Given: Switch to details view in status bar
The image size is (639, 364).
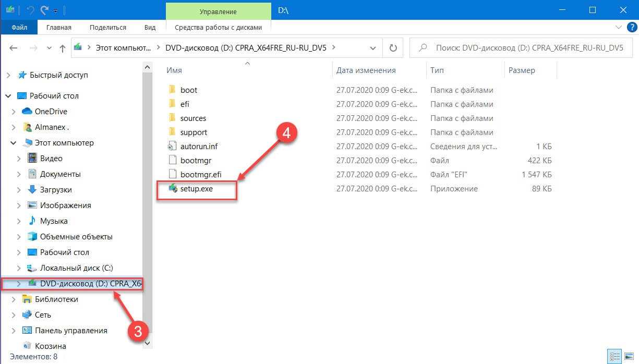Looking at the screenshot, I should click(616, 357).
